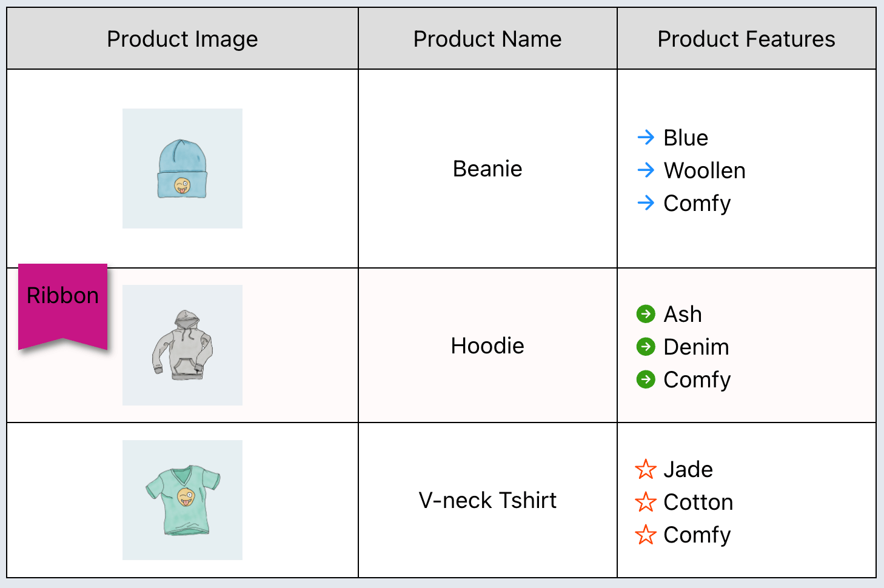Click the Product Name column header

point(487,39)
